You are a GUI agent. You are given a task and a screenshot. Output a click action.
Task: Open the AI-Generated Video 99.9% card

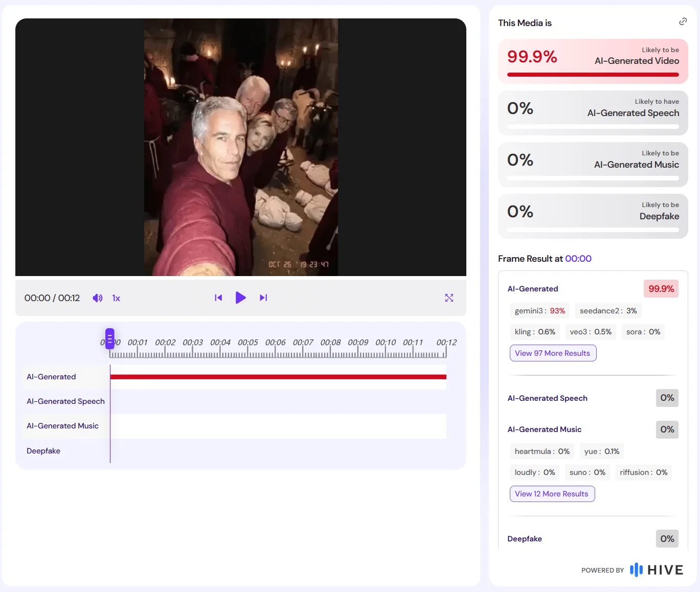click(x=593, y=61)
